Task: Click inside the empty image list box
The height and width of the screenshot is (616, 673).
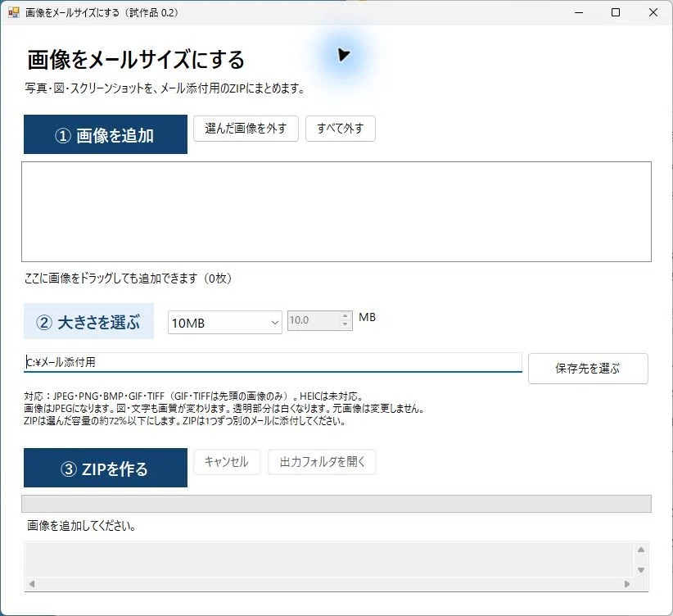Action: click(x=336, y=212)
